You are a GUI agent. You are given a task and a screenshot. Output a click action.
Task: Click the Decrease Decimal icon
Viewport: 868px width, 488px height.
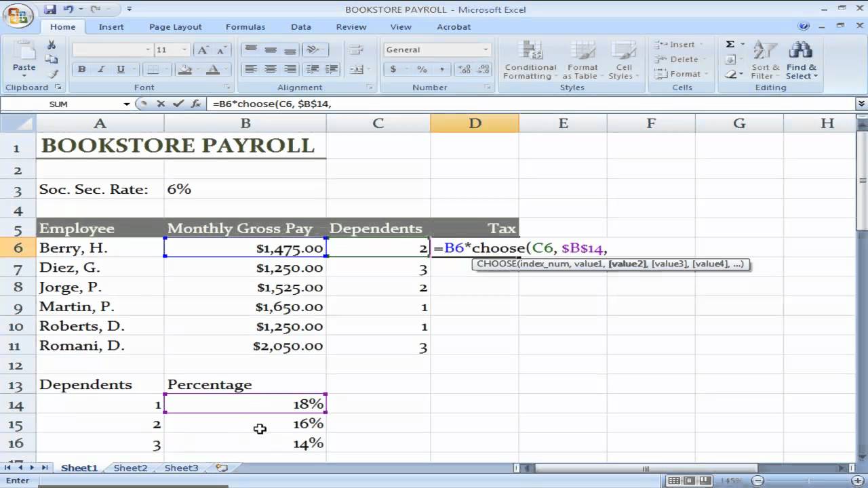point(484,69)
